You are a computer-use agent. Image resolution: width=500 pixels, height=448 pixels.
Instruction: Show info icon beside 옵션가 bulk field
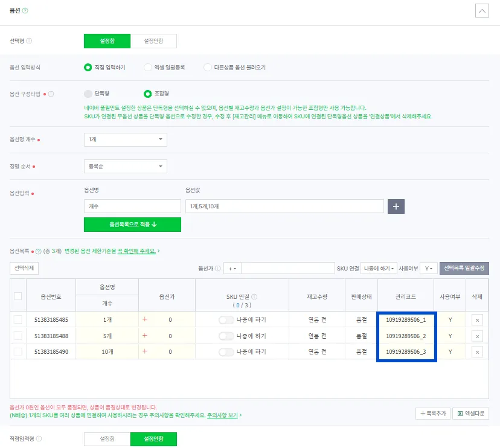point(218,269)
